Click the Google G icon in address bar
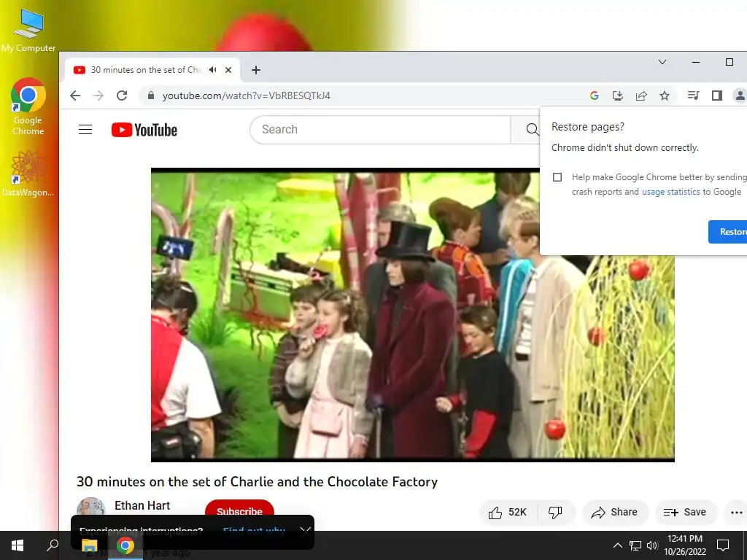 click(x=594, y=96)
